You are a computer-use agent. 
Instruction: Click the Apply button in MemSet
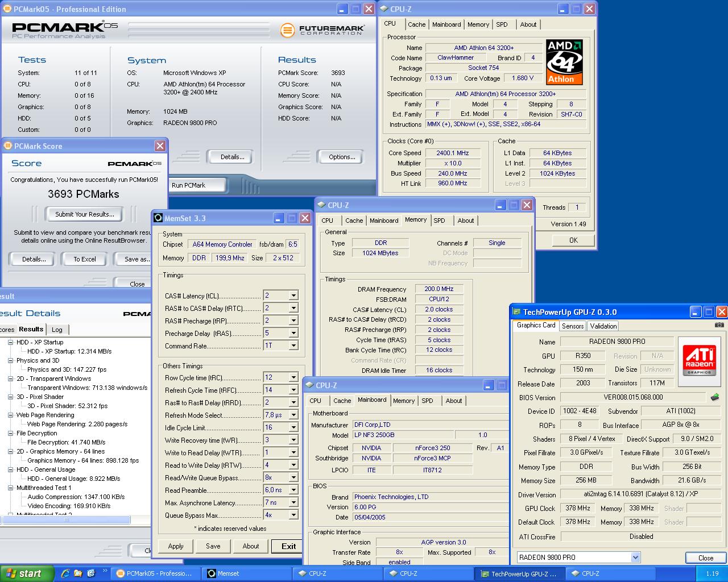coord(176,546)
